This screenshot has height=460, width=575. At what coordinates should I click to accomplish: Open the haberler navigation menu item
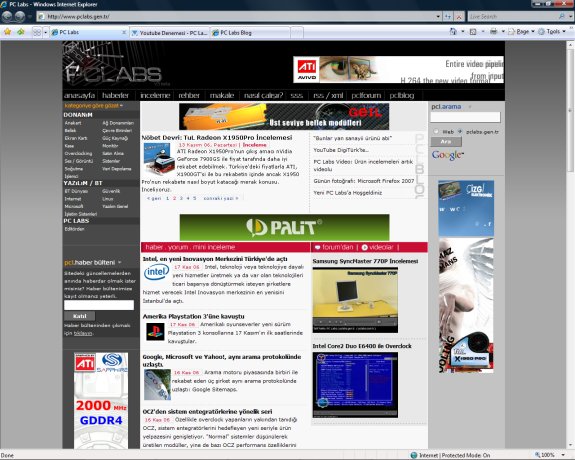coord(116,95)
